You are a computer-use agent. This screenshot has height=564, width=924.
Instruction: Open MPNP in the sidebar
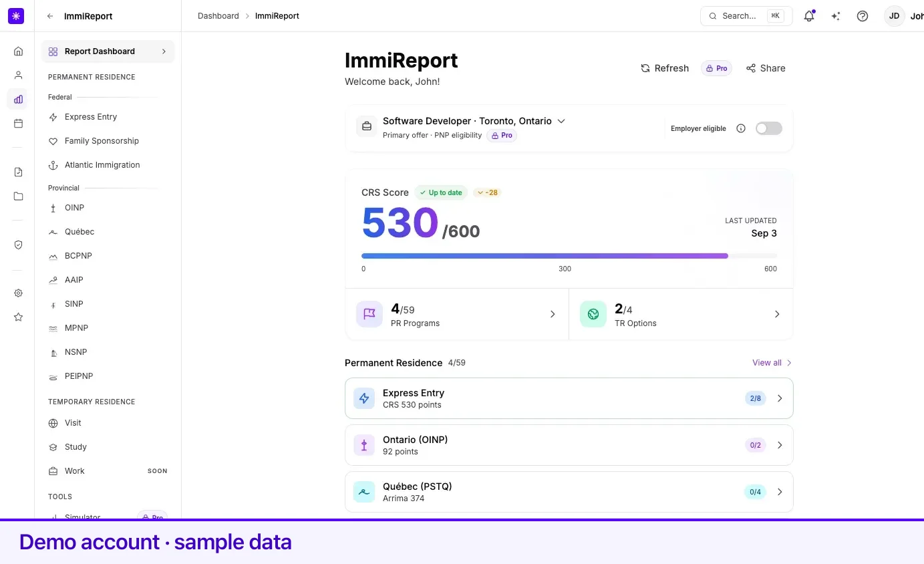click(x=108, y=328)
